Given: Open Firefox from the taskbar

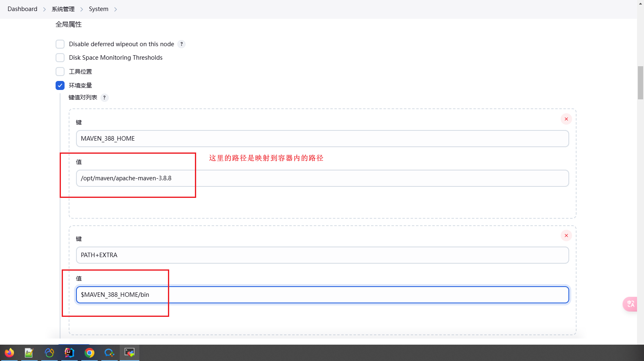Looking at the screenshot, I should (x=9, y=352).
